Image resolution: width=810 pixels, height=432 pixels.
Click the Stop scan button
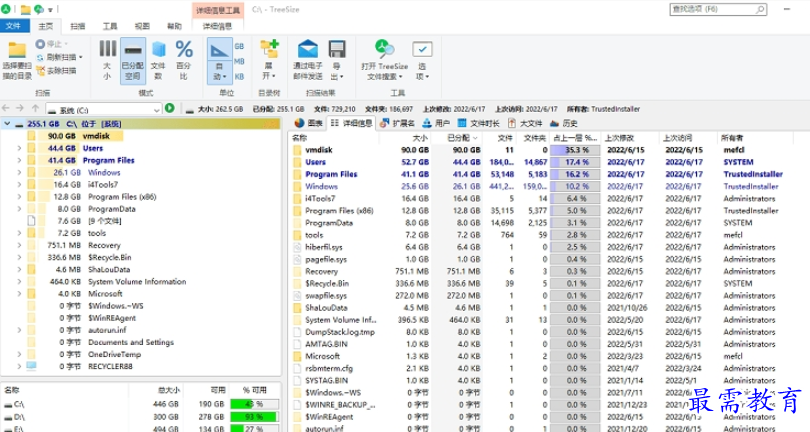click(x=52, y=44)
